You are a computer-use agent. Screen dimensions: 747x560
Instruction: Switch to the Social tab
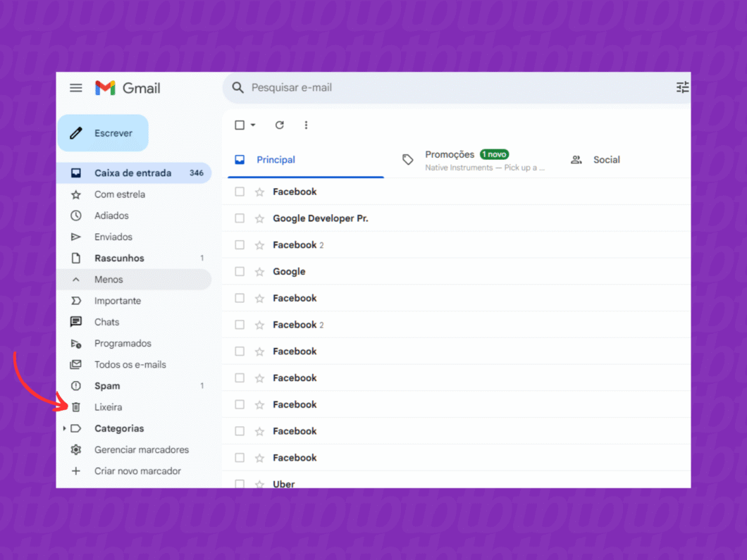pyautogui.click(x=606, y=160)
